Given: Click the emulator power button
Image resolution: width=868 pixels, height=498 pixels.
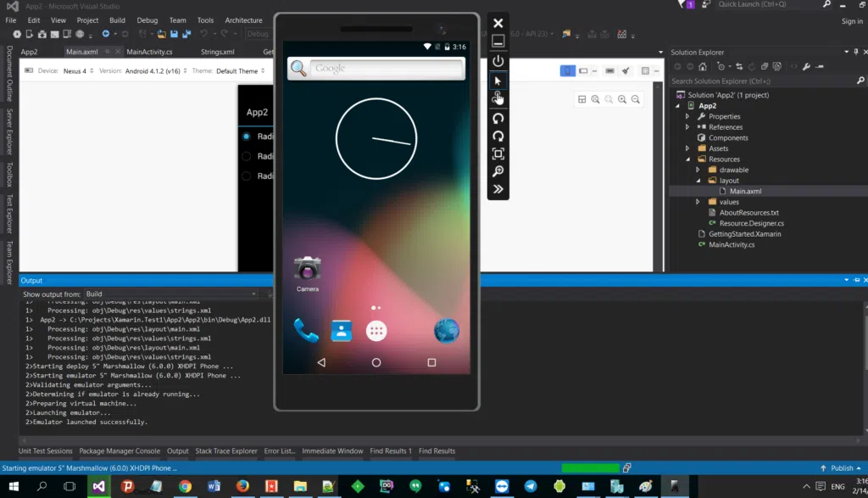Looking at the screenshot, I should point(498,59).
